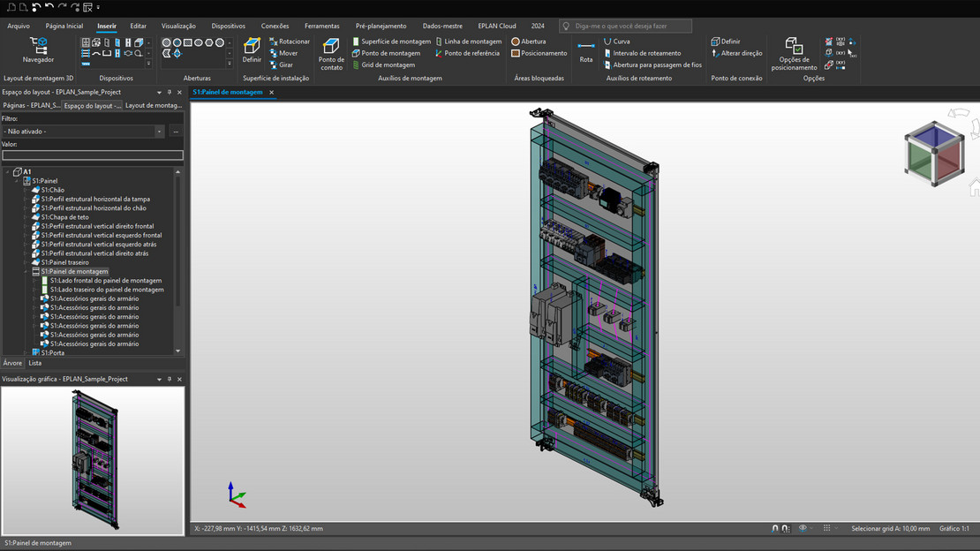
Task: Click the 3D view orientation cube
Action: click(x=932, y=154)
